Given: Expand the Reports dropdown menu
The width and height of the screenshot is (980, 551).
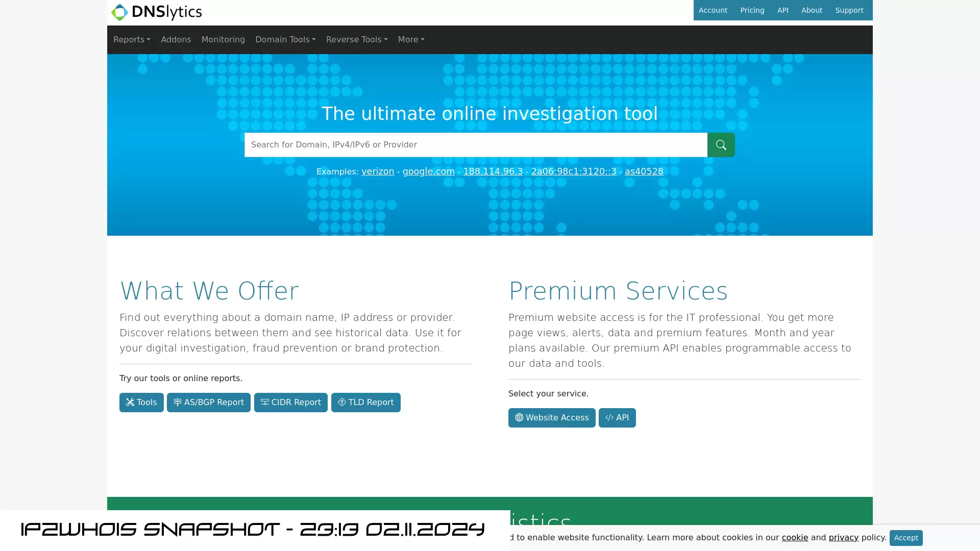Looking at the screenshot, I should (x=132, y=40).
